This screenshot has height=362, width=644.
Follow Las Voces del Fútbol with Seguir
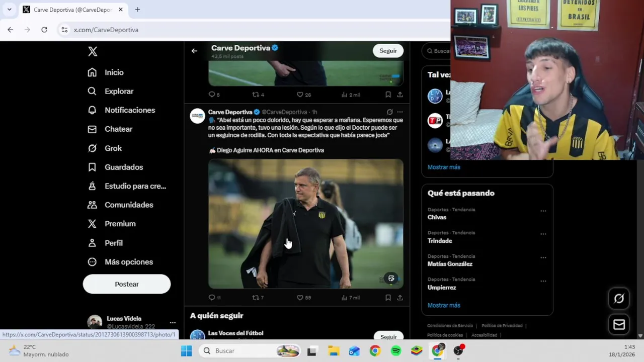[388, 336]
